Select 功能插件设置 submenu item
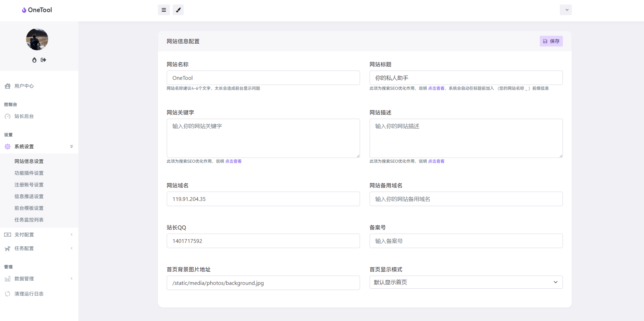 [29, 173]
